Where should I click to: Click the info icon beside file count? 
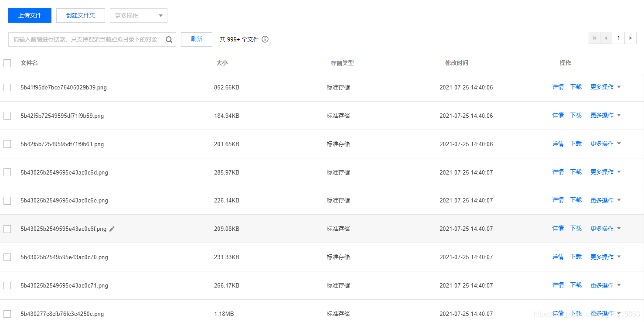[265, 39]
